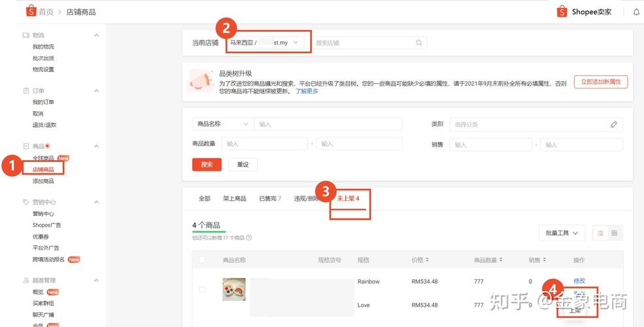Open 添加商品 in the sidebar
Viewport: 644px width, 327px height.
[43, 181]
